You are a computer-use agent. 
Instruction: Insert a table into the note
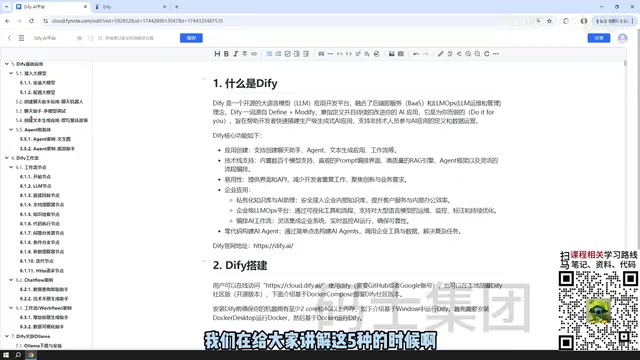click(401, 54)
